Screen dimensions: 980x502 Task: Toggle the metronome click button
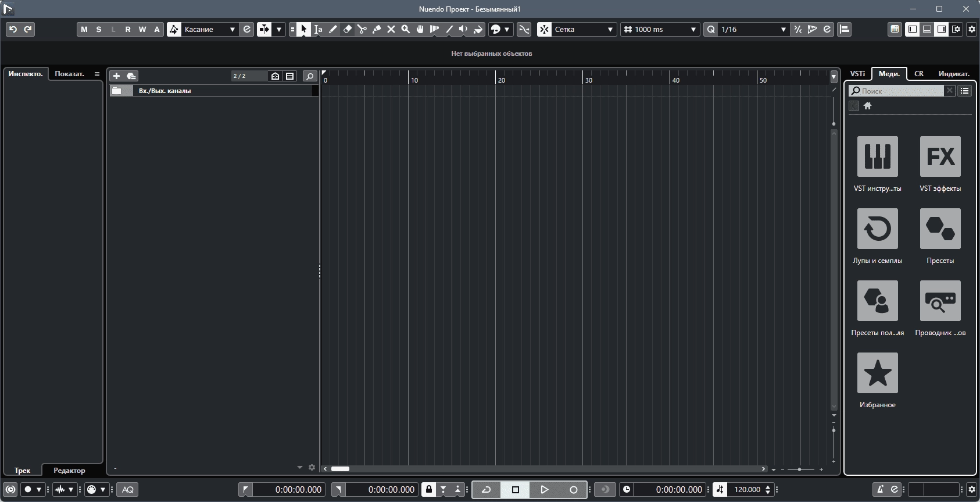(x=880, y=489)
